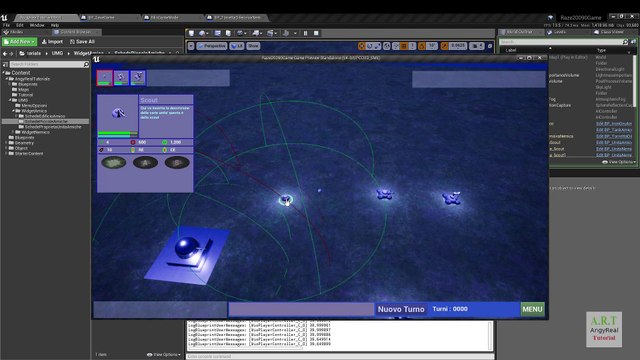Image resolution: width=640 pixels, height=360 pixels.
Task: Select the scale gizmo icon in viewport
Action: (x=378, y=46)
